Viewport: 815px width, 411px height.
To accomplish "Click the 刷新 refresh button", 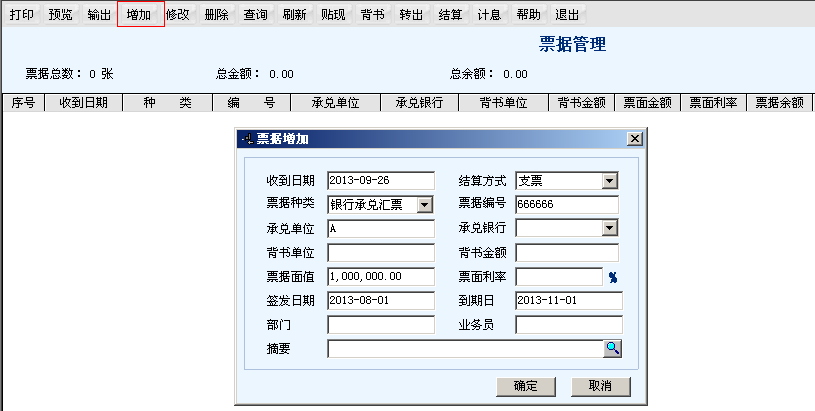I will click(294, 15).
